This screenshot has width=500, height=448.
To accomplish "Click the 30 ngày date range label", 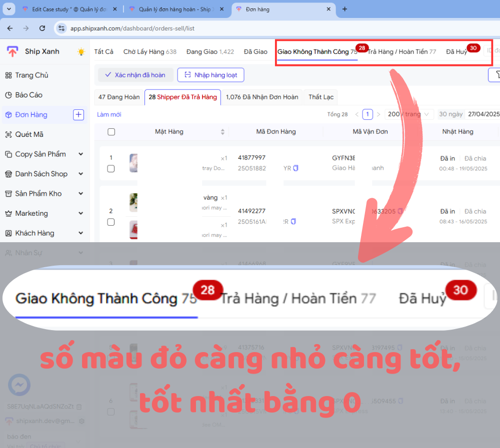I will 451,114.
